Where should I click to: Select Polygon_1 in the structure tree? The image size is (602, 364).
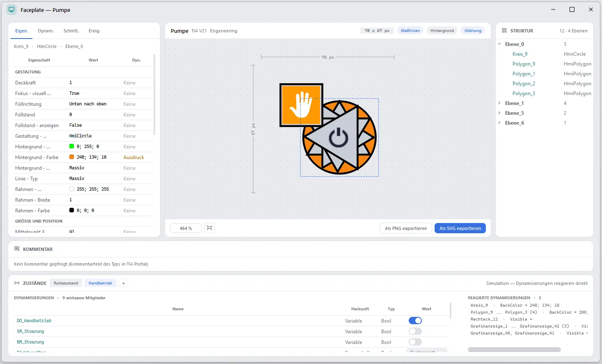click(524, 74)
